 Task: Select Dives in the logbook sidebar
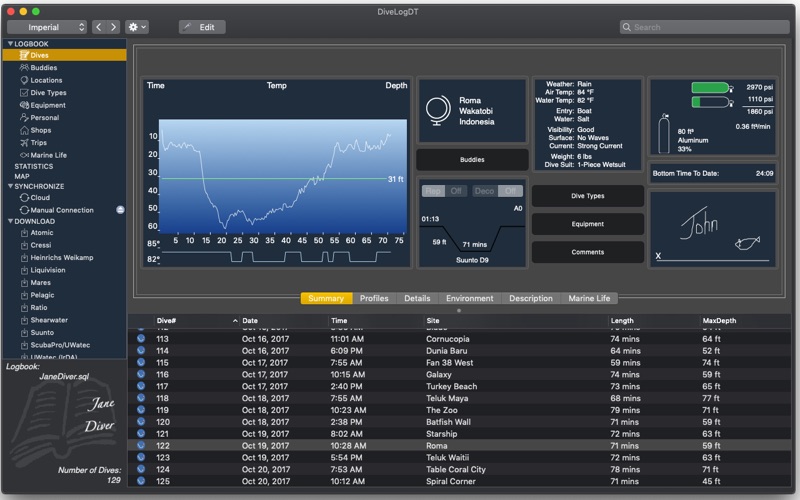coord(64,55)
